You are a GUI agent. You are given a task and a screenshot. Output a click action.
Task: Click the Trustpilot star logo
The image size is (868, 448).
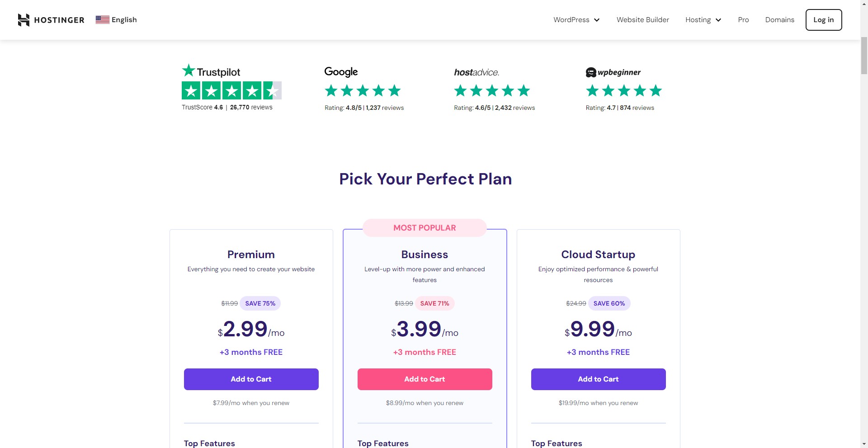tap(189, 71)
